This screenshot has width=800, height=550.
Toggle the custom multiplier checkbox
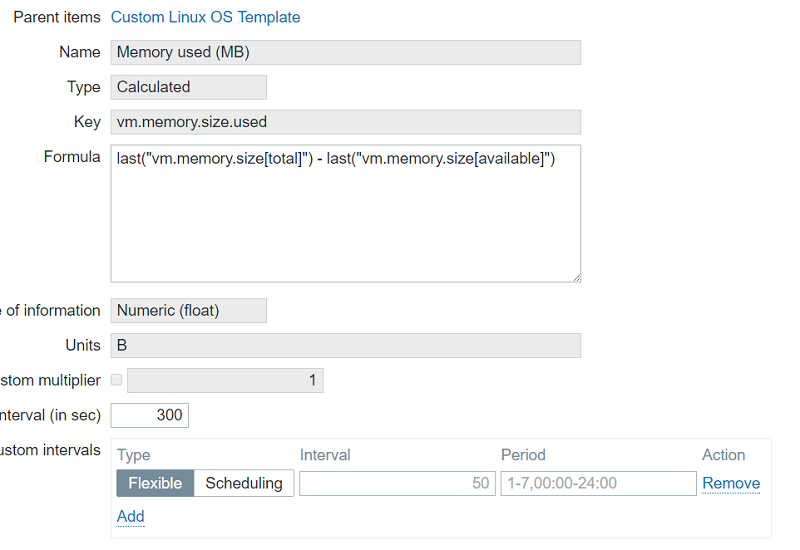tap(117, 380)
